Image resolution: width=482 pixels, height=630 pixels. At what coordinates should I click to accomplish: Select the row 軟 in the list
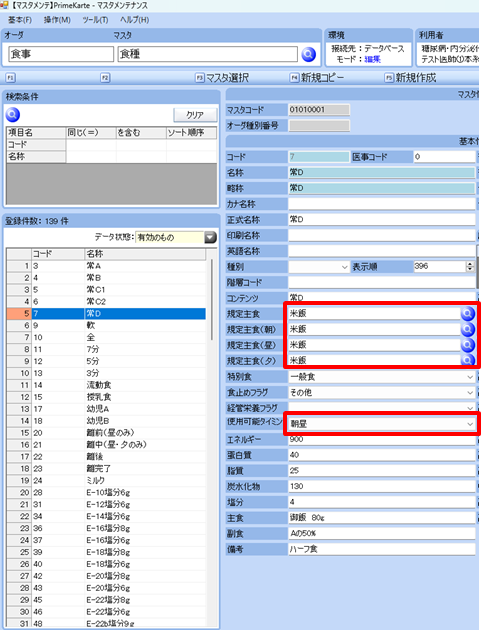(106, 325)
